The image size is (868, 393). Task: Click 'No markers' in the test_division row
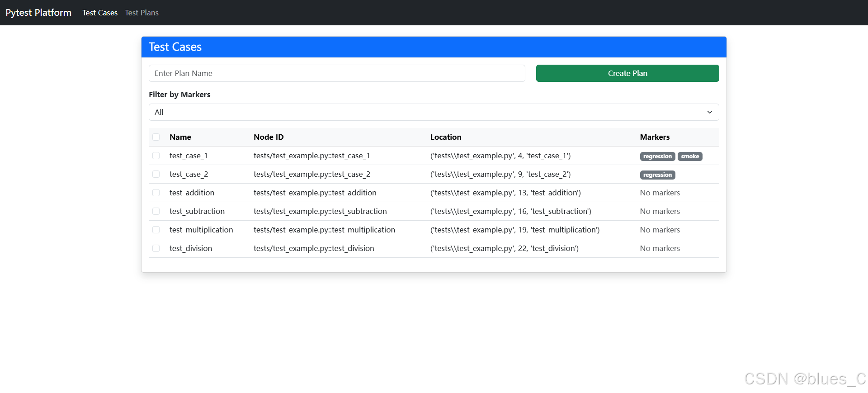pyautogui.click(x=660, y=248)
